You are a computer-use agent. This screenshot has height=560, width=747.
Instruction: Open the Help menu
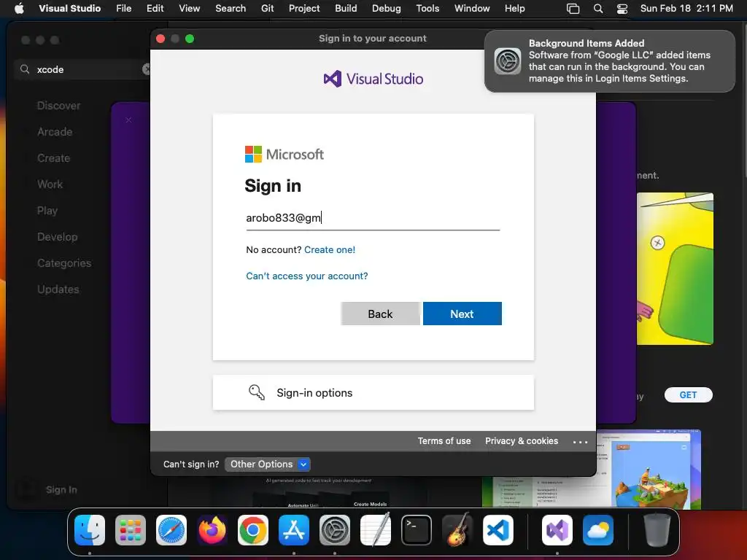pyautogui.click(x=514, y=8)
